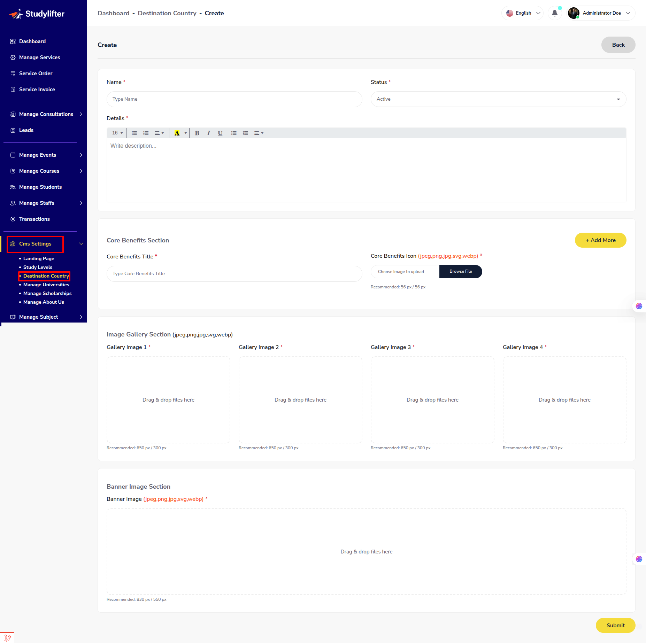Click the Browse File button

[460, 272]
